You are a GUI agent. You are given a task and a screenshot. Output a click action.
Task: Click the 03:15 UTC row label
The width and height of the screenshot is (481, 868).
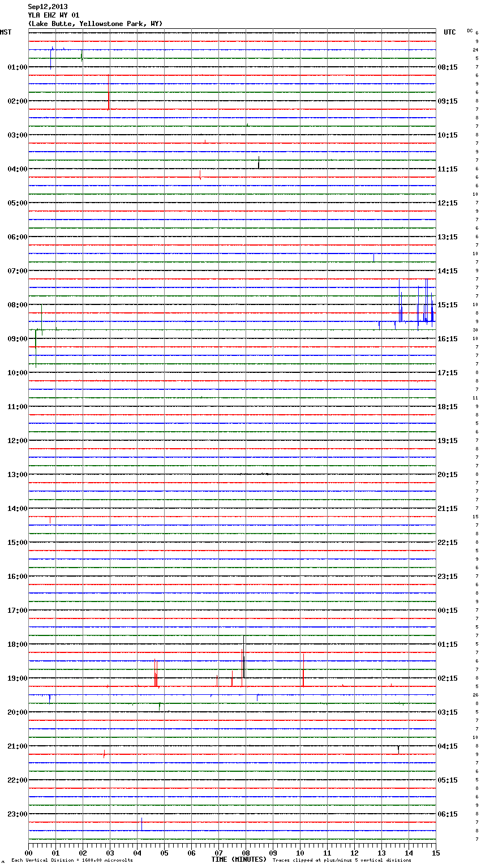pyautogui.click(x=448, y=712)
